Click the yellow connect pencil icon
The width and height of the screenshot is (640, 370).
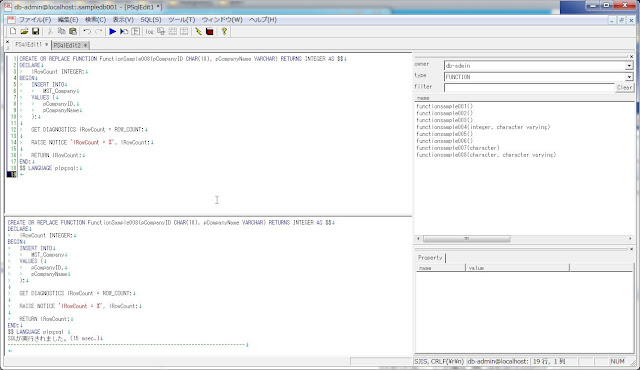[198, 31]
